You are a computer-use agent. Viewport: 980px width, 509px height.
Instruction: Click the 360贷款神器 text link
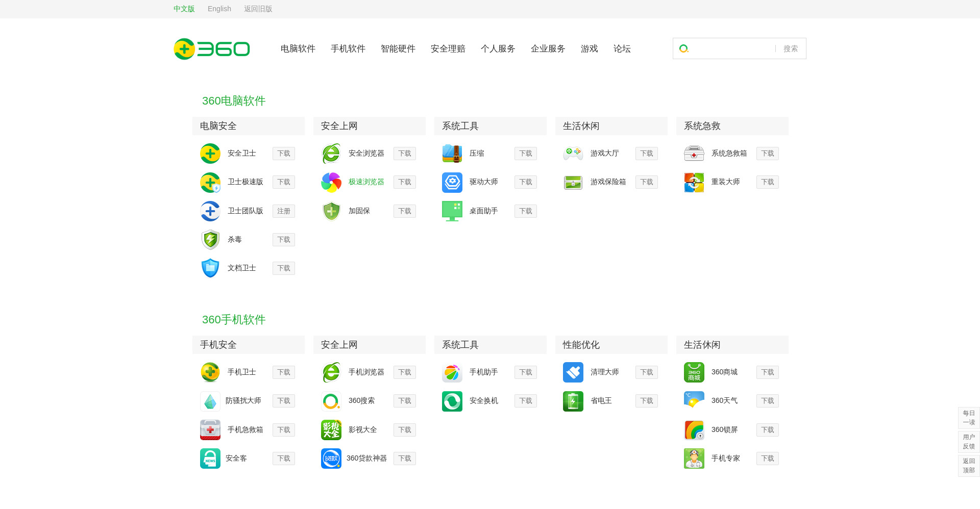click(366, 459)
